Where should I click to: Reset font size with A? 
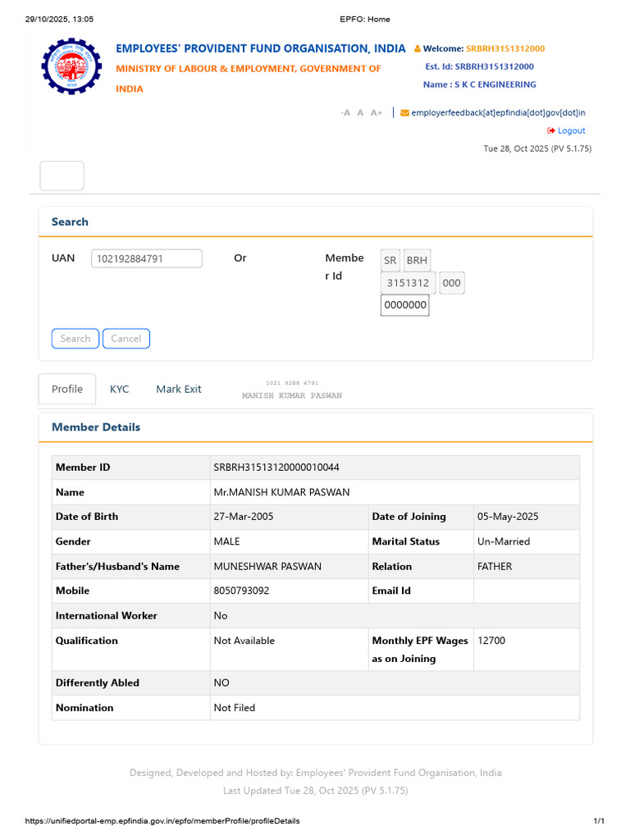click(x=360, y=112)
